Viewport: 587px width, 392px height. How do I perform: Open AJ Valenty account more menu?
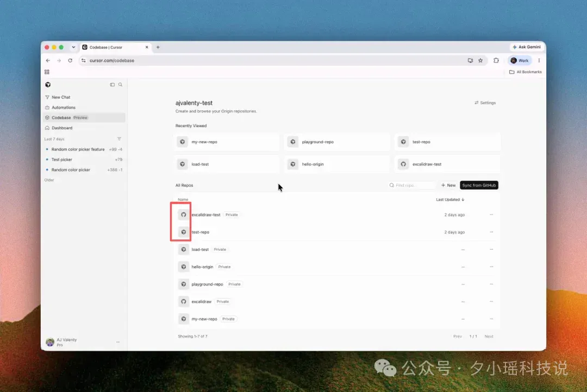coord(118,342)
